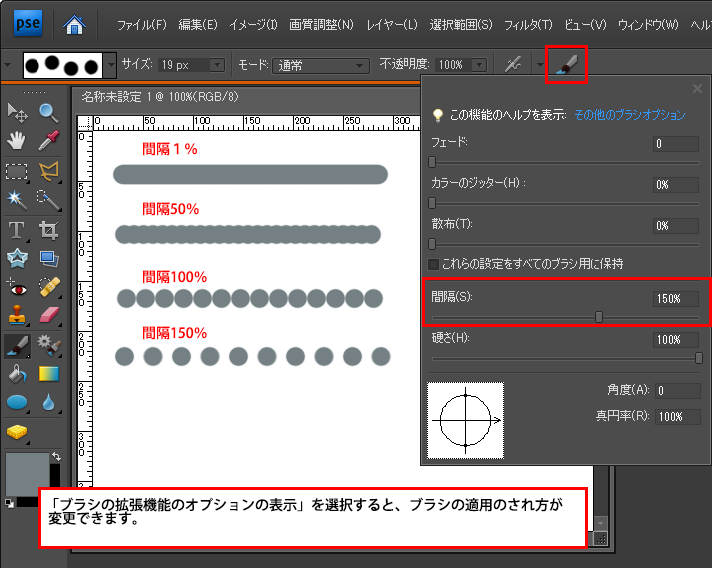
Task: Select the Red Eye Removal tool
Action: (x=17, y=287)
